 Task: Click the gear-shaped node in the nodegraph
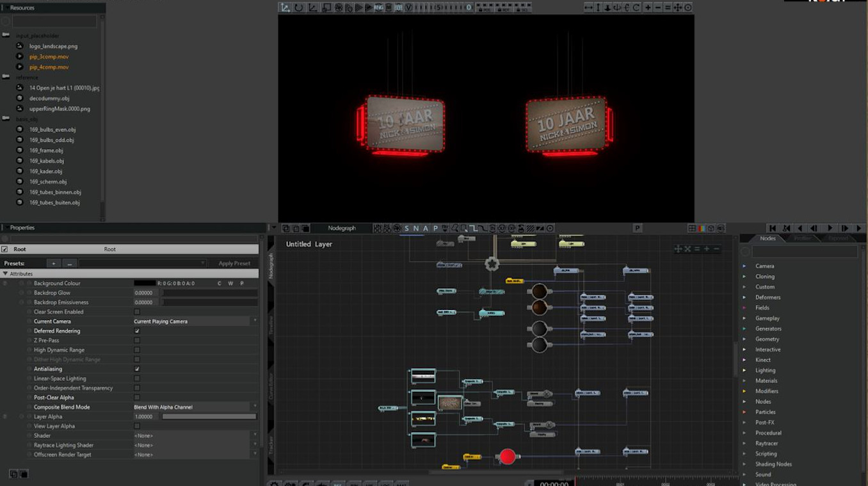tap(492, 264)
